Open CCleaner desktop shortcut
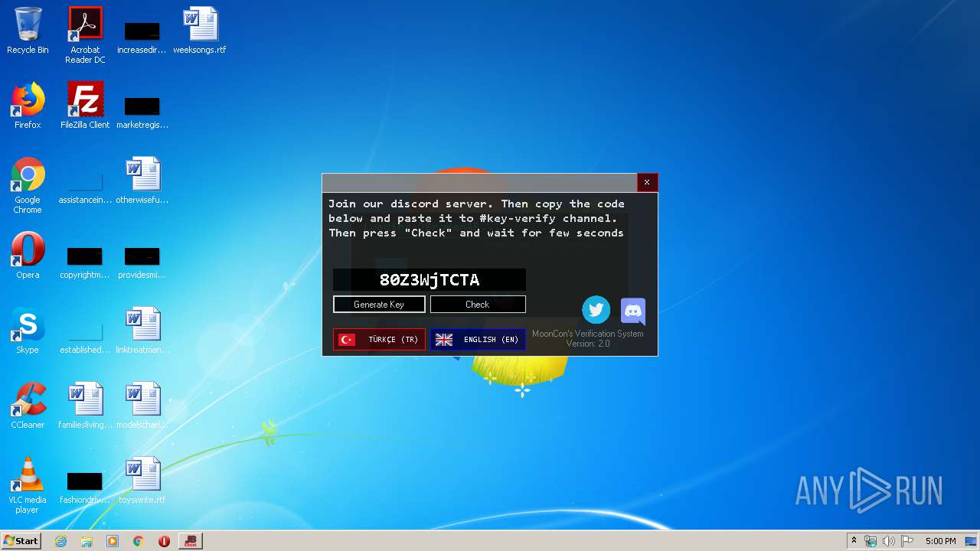The height and width of the screenshot is (551, 980). coord(28,406)
